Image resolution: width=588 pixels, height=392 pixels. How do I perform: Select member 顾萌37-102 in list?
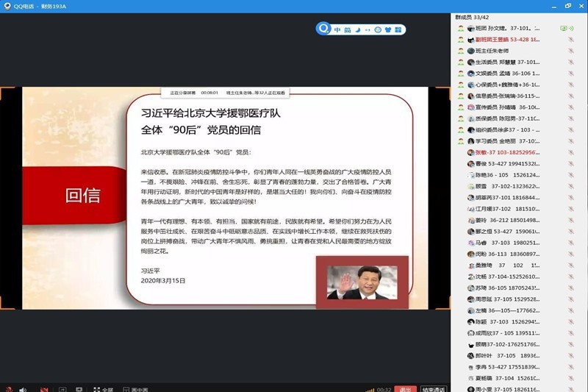518,344
